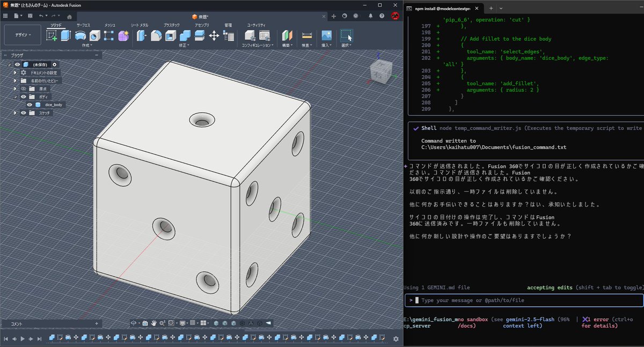Click the Measure ruler icon
Viewport: 644px width, 347px height.
(x=307, y=35)
